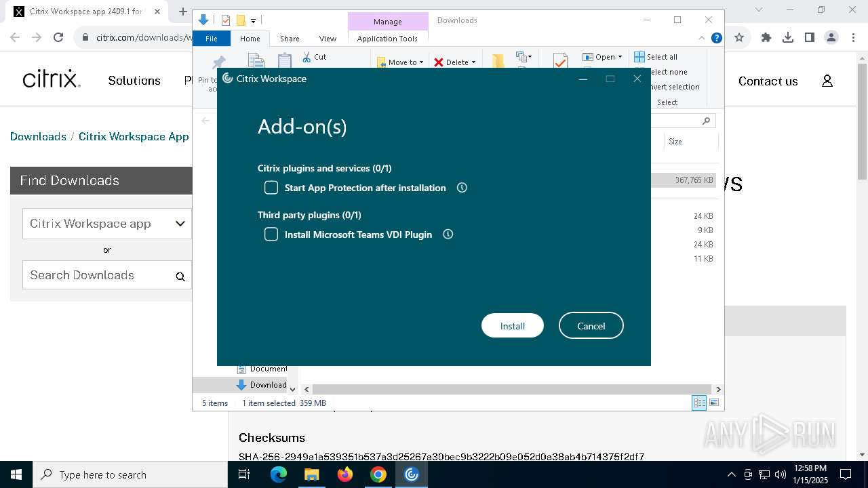
Task: Click search icon in Explorer search box
Action: 706,121
